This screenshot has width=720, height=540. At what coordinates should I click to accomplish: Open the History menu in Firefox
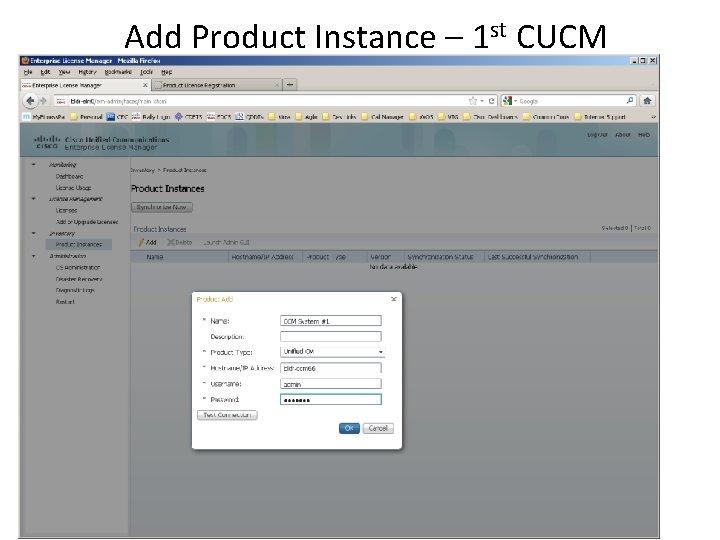pyautogui.click(x=87, y=72)
